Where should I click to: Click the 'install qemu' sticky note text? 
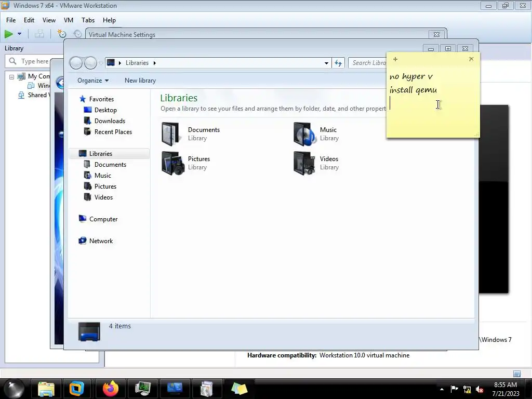coord(413,90)
